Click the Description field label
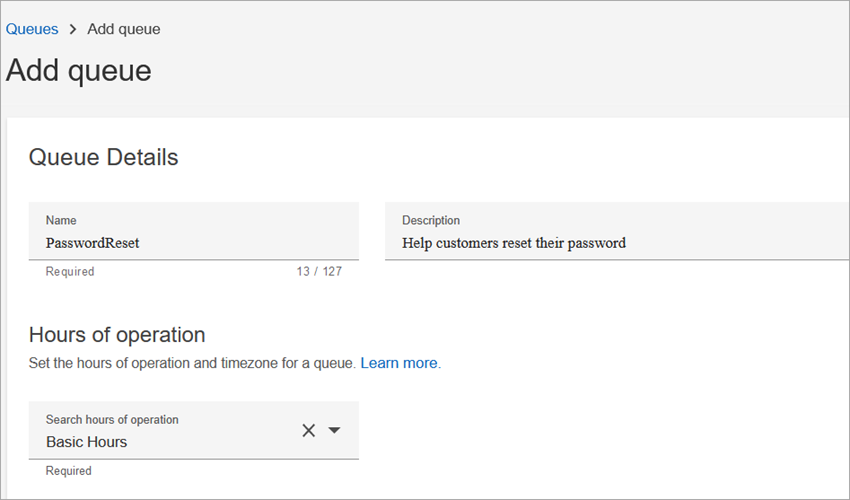Image resolution: width=850 pixels, height=500 pixels. pos(431,220)
